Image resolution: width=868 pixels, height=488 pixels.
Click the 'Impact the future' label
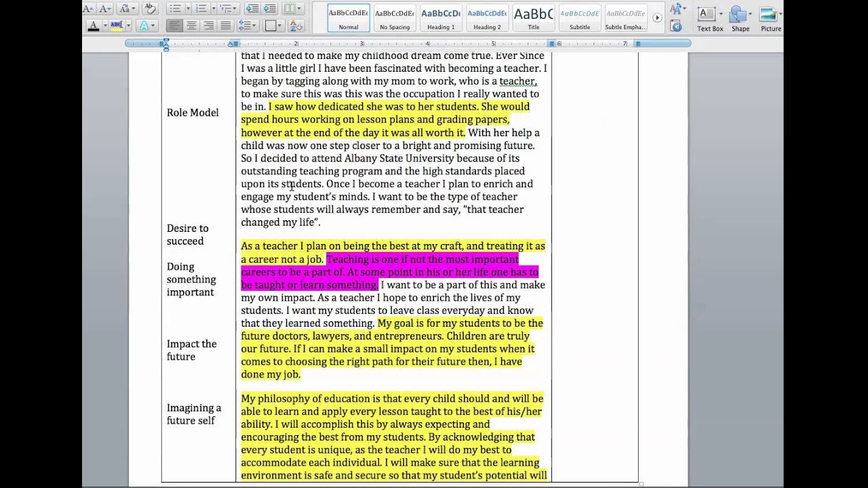[192, 350]
